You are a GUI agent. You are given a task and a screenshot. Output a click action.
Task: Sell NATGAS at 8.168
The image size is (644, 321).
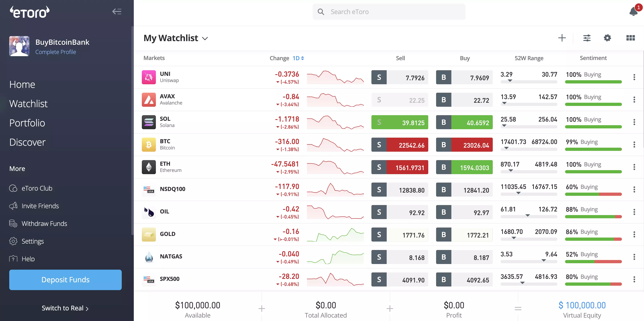[400, 257]
